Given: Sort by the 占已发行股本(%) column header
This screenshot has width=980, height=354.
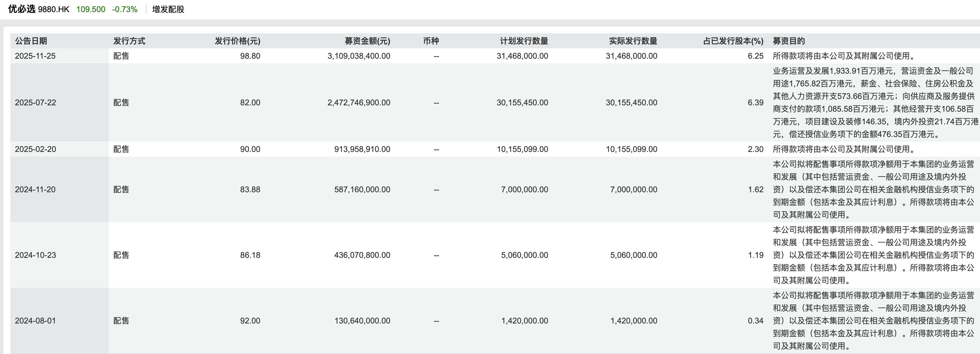Looking at the screenshot, I should (x=733, y=41).
